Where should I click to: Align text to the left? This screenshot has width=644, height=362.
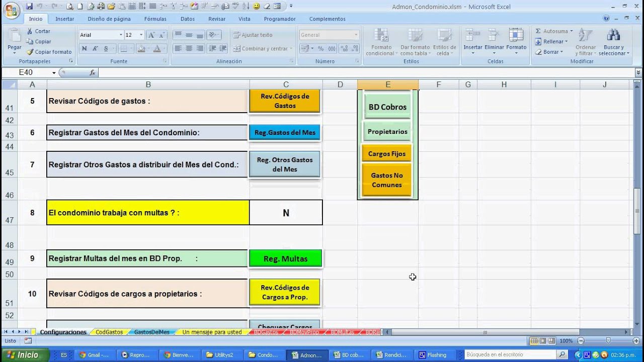coord(178,49)
